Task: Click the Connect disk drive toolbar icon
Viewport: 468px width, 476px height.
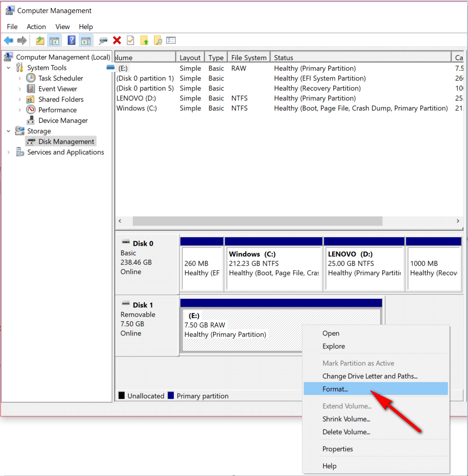Action: [x=103, y=40]
